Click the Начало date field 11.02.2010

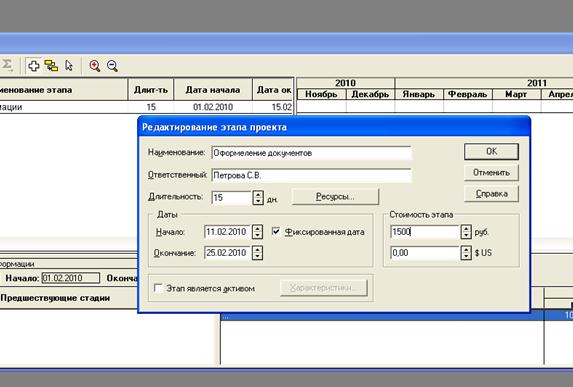(x=227, y=232)
